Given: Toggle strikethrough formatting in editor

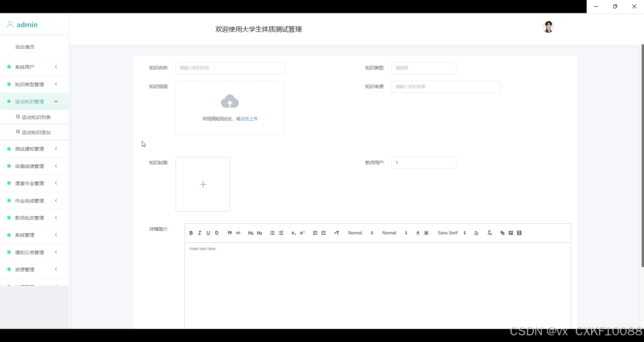Looking at the screenshot, I should coord(217,233).
